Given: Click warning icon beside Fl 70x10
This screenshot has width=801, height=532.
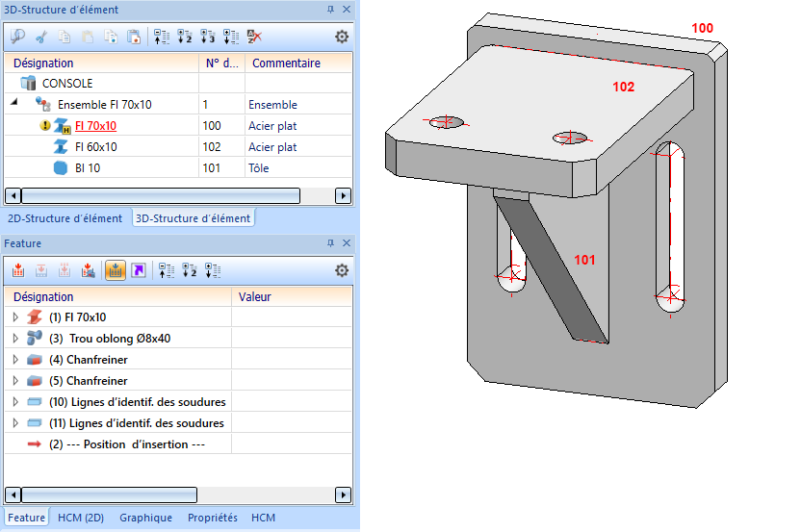Looking at the screenshot, I should tap(45, 125).
